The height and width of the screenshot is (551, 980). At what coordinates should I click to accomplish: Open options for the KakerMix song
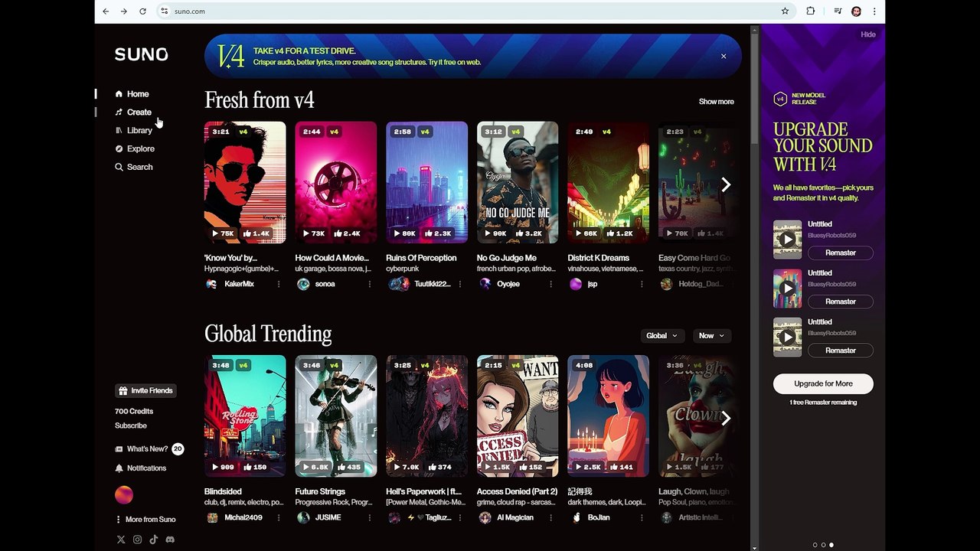tap(279, 284)
